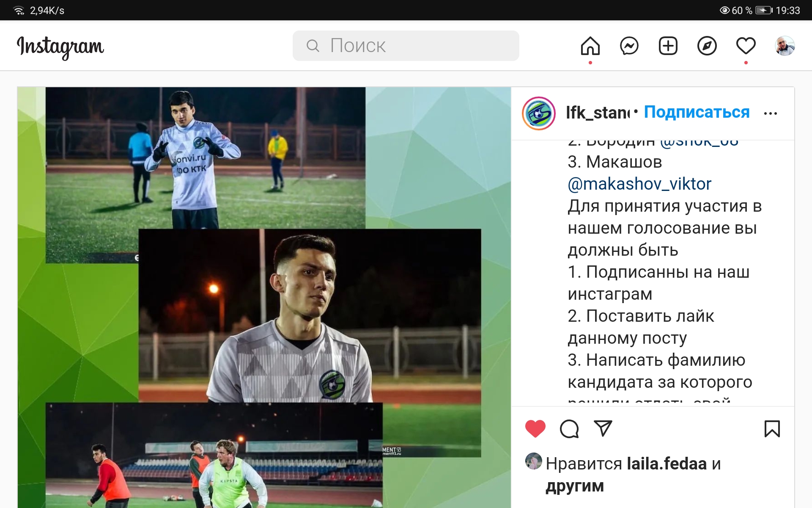The height and width of the screenshot is (508, 812).
Task: Open laila.fedaa profile from likes
Action: 667,464
